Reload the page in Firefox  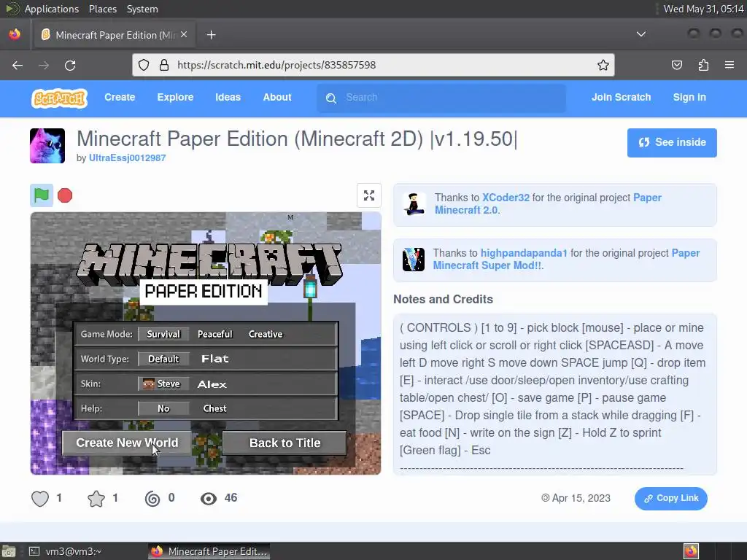pyautogui.click(x=70, y=65)
